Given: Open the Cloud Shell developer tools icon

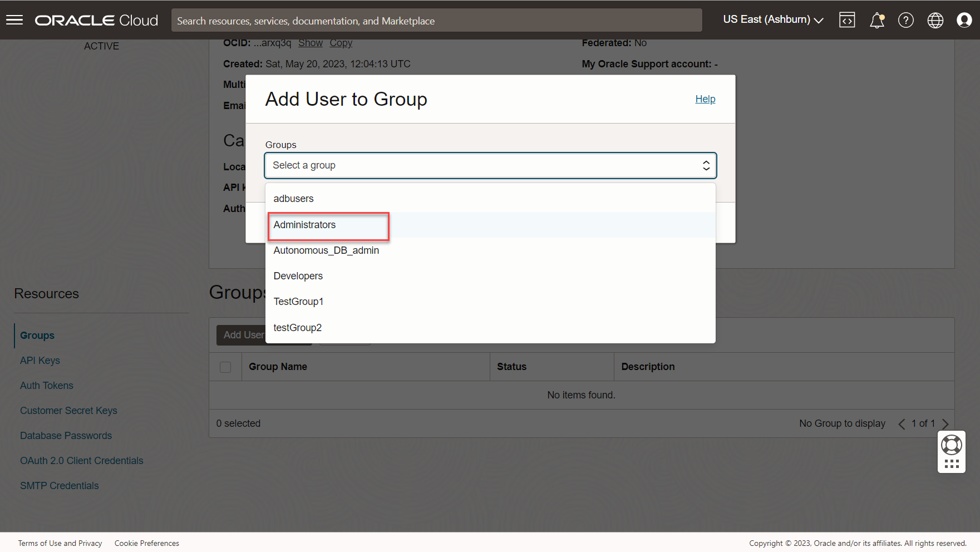Looking at the screenshot, I should tap(847, 20).
